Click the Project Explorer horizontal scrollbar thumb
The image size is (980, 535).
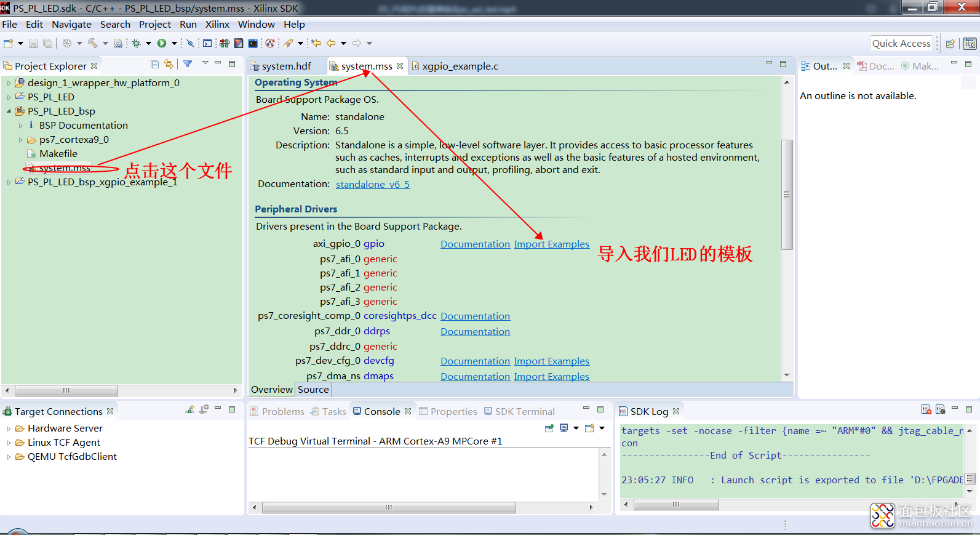point(66,390)
